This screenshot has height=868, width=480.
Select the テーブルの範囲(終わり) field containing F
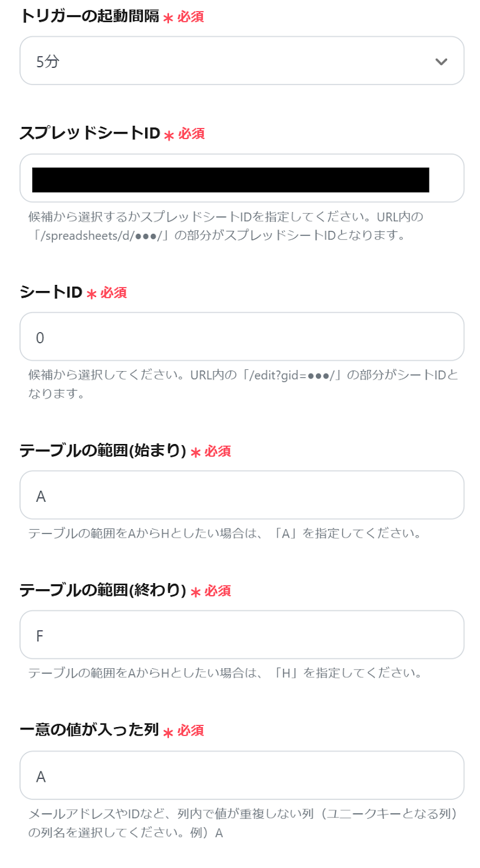click(x=242, y=635)
